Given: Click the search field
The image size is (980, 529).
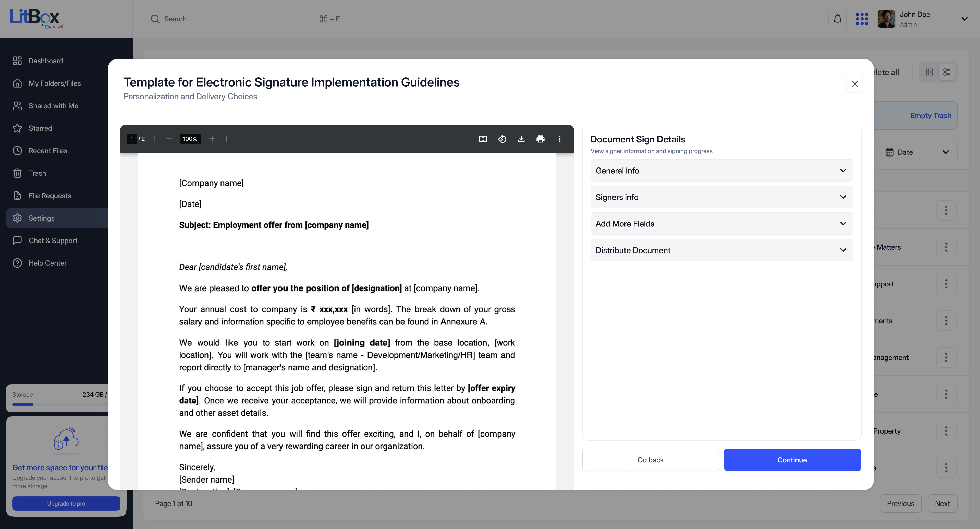Looking at the screenshot, I should click(245, 19).
